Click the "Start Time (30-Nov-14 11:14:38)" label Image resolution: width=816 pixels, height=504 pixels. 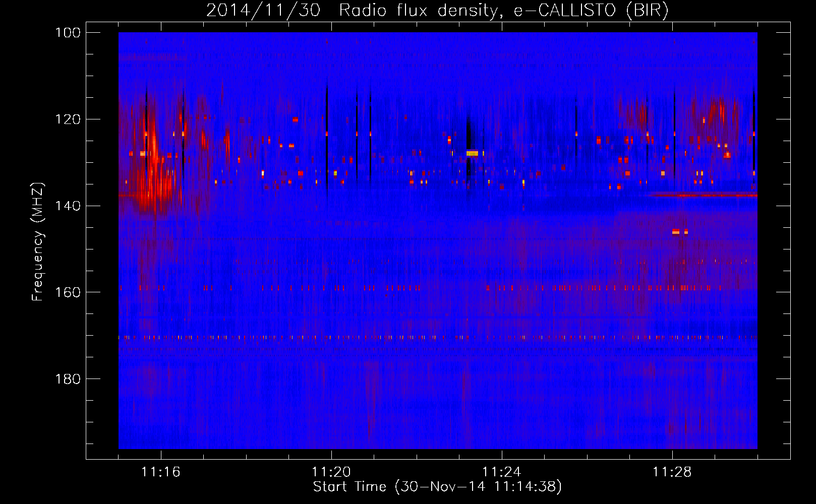[437, 487]
